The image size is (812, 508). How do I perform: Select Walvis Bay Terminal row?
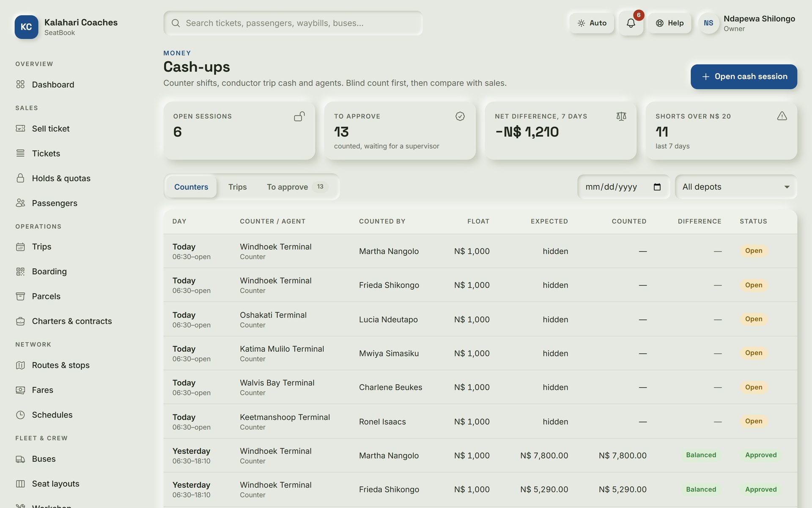[x=480, y=387]
